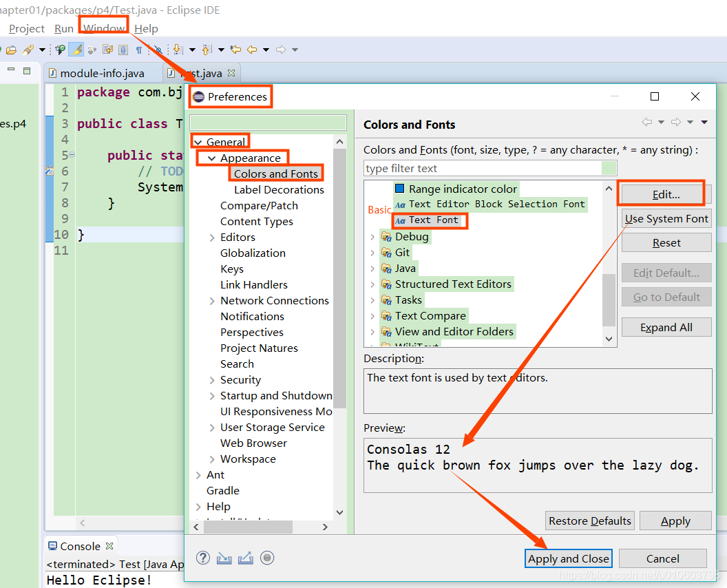This screenshot has height=588, width=727.
Task: Select Colors and Fonts in tree
Action: point(276,174)
